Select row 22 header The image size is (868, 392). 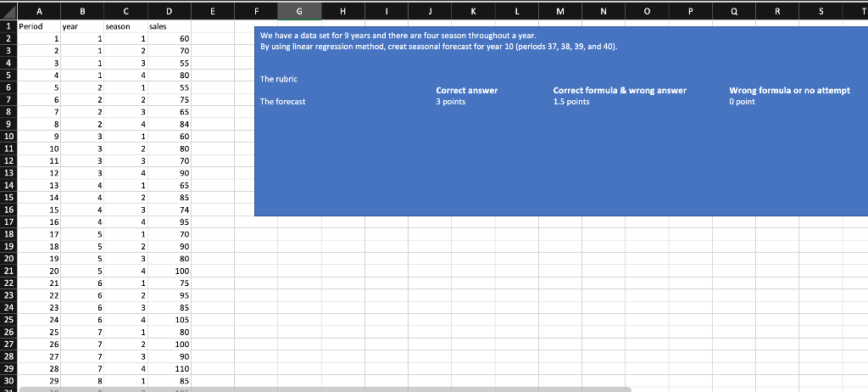pos(8,283)
